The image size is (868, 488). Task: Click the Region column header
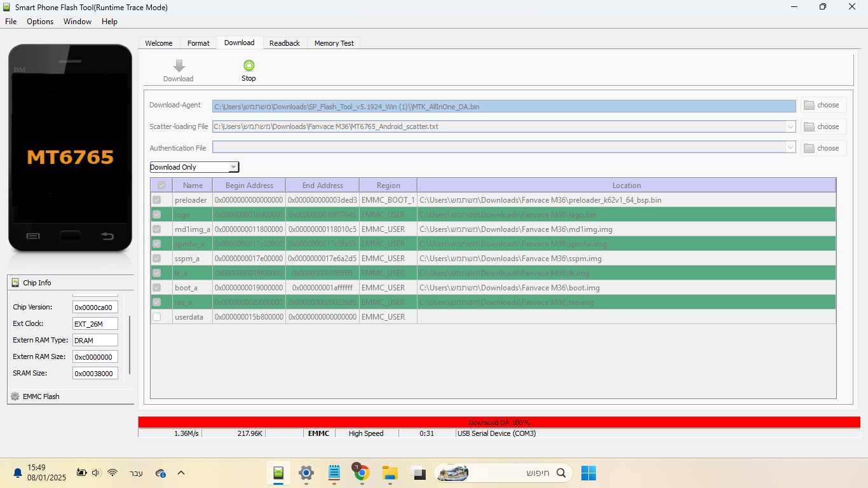click(x=388, y=186)
